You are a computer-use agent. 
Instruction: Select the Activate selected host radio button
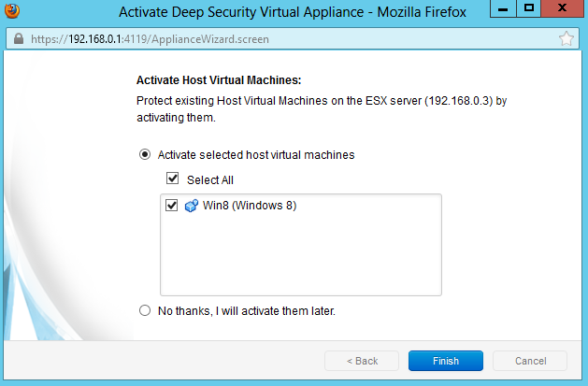(x=145, y=155)
